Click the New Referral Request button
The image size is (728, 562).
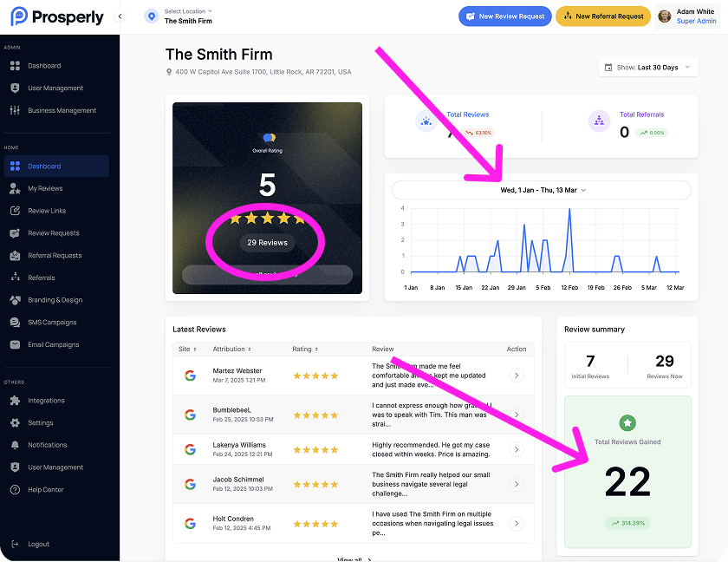(603, 16)
